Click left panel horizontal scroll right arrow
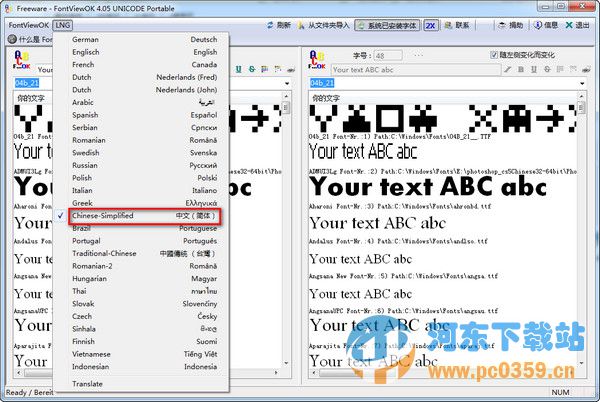 (276, 372)
